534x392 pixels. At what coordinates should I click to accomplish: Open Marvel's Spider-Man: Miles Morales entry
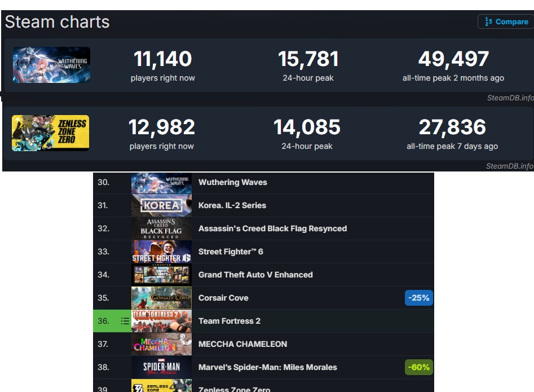pyautogui.click(x=268, y=368)
